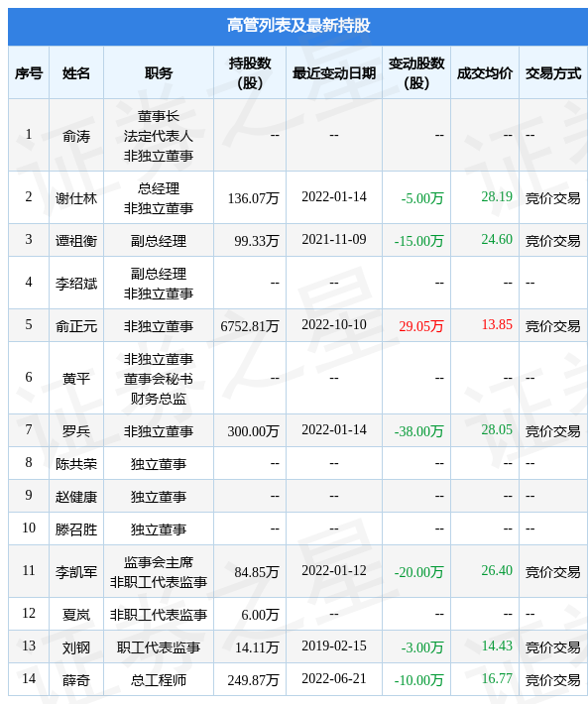Select the 序号 column header
The height and width of the screenshot is (704, 588).
coord(29,73)
